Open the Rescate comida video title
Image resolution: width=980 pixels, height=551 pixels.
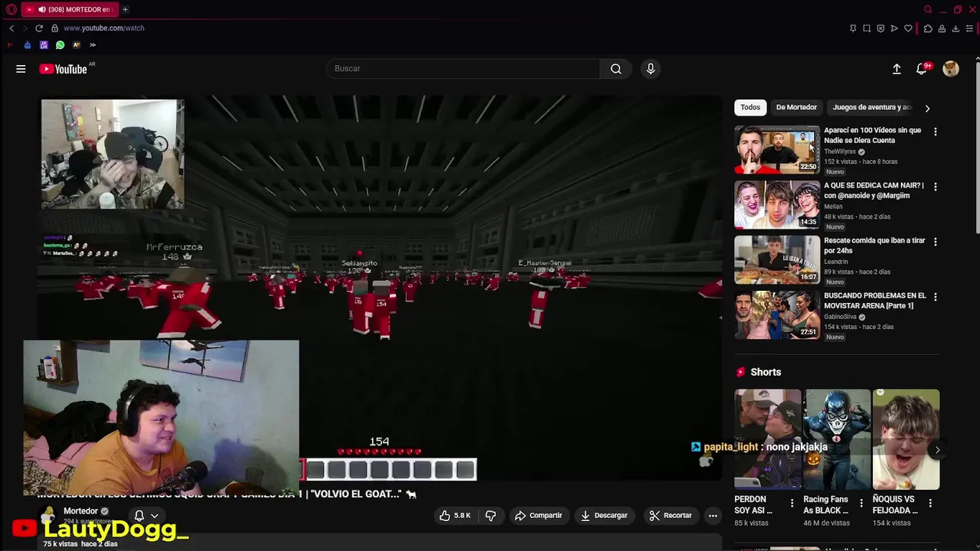click(x=874, y=246)
